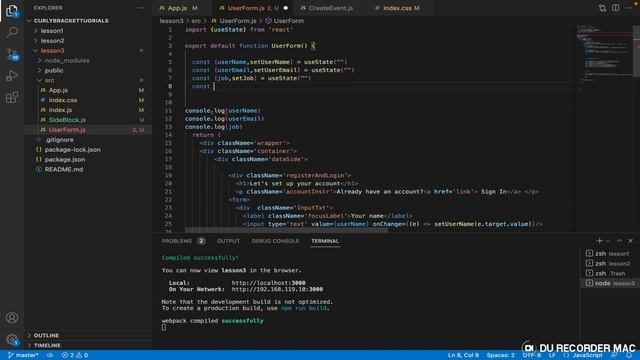Switch to the UserForm.js editor tab
The height and width of the screenshot is (360, 640).
(252, 8)
